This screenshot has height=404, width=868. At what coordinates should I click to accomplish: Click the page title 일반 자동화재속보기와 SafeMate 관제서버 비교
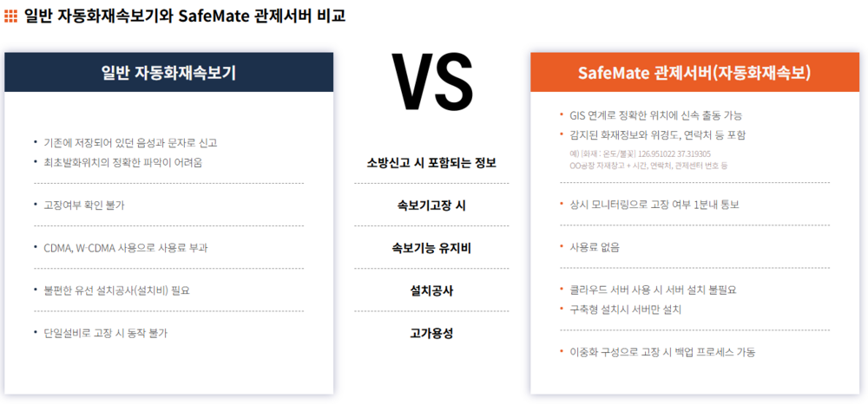click(x=184, y=16)
